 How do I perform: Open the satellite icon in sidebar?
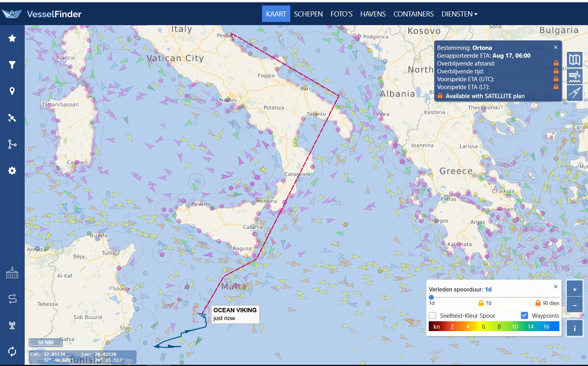coord(12,118)
